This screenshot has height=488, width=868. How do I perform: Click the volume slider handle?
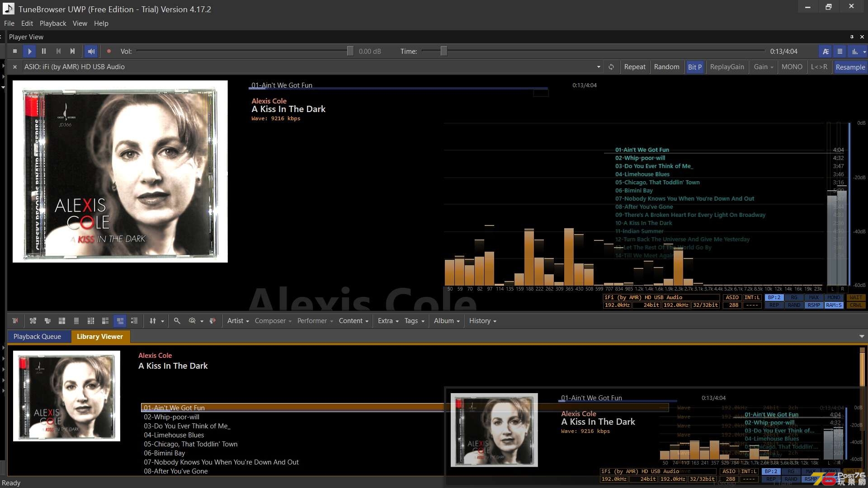350,51
